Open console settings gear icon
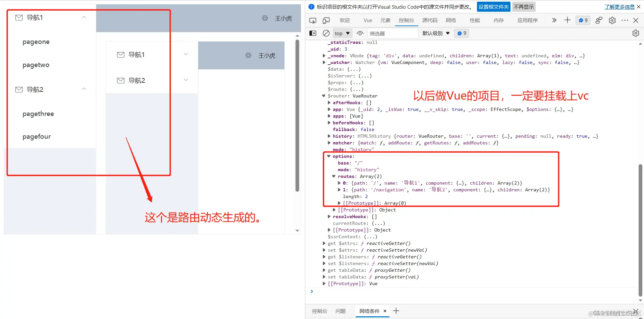The image size is (644, 319). 636,33
